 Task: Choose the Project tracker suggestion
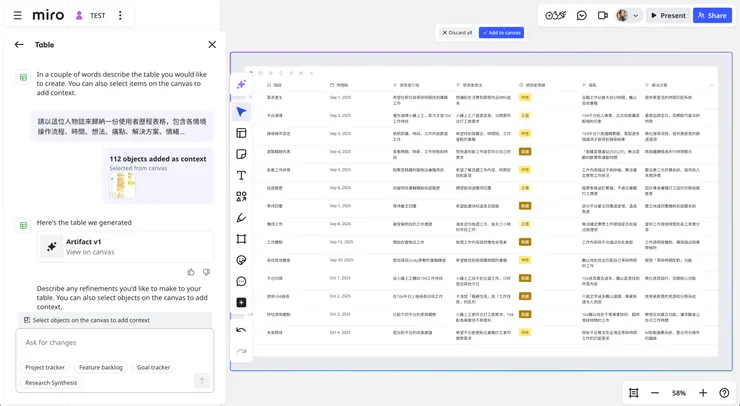[45, 367]
